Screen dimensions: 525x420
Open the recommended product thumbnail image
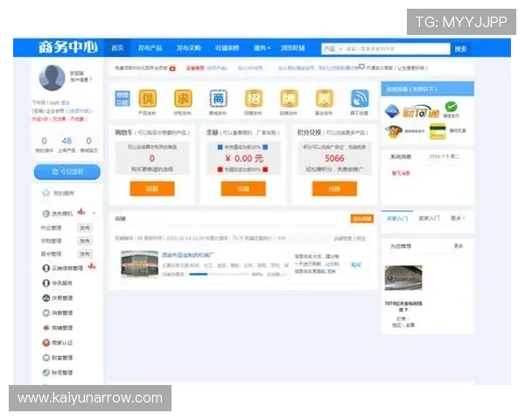(x=403, y=277)
